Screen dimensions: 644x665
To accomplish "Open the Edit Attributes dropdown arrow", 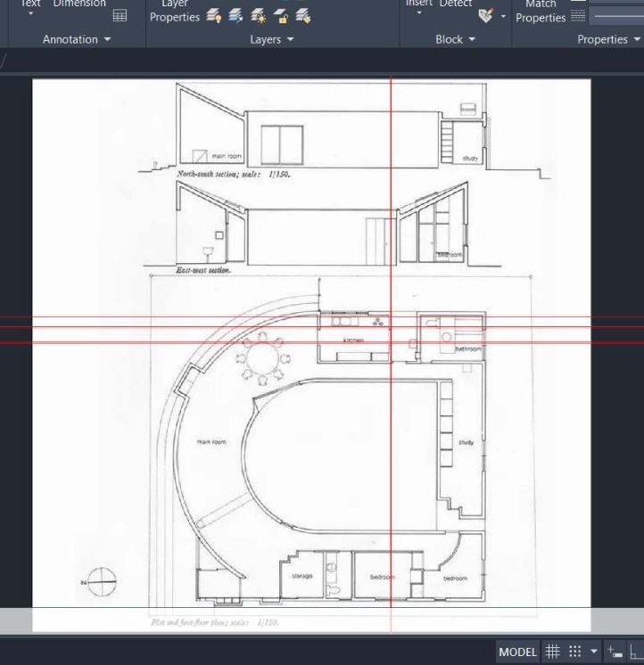I will [x=503, y=17].
